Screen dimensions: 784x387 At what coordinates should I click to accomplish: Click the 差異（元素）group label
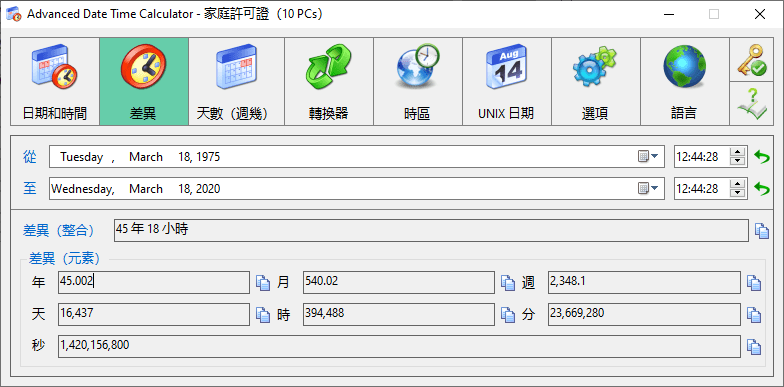(x=64, y=258)
